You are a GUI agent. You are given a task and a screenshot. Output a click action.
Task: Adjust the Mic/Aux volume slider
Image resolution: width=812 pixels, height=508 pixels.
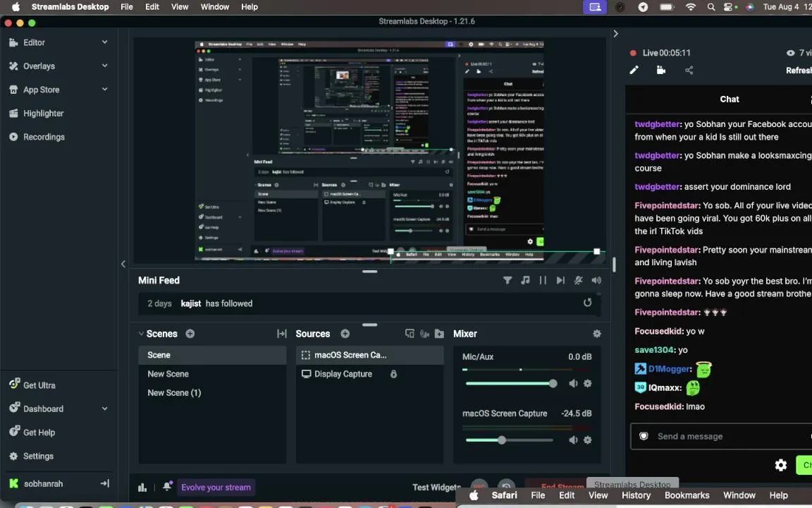coord(511,384)
